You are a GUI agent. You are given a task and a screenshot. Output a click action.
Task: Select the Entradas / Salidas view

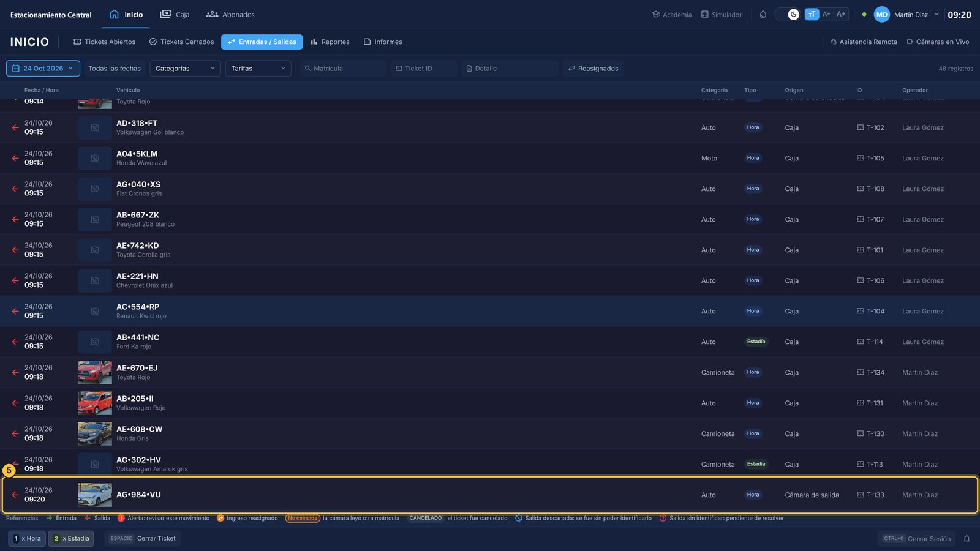pyautogui.click(x=262, y=42)
